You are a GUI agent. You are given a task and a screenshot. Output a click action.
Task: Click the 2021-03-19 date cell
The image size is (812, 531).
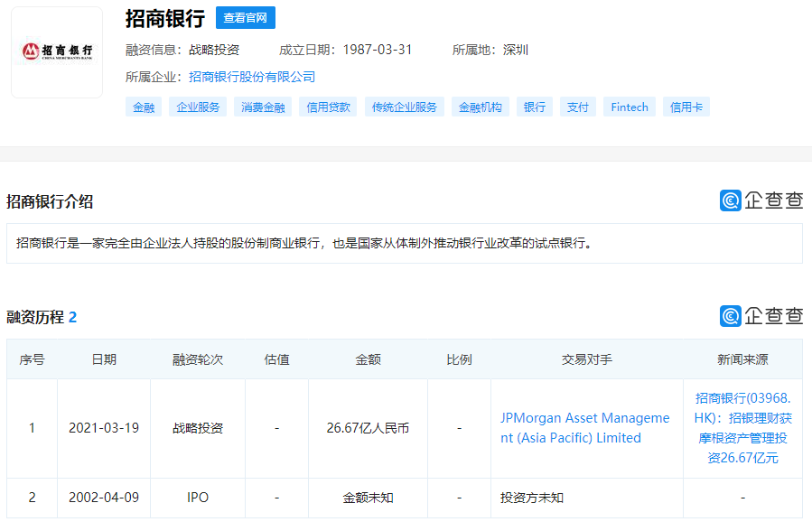(104, 428)
